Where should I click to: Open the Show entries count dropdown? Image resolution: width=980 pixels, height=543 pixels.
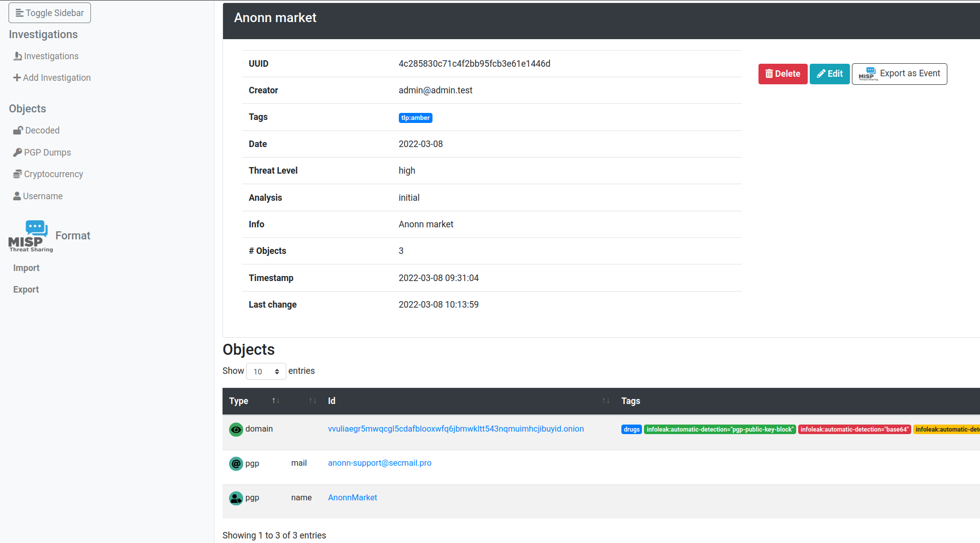click(266, 371)
